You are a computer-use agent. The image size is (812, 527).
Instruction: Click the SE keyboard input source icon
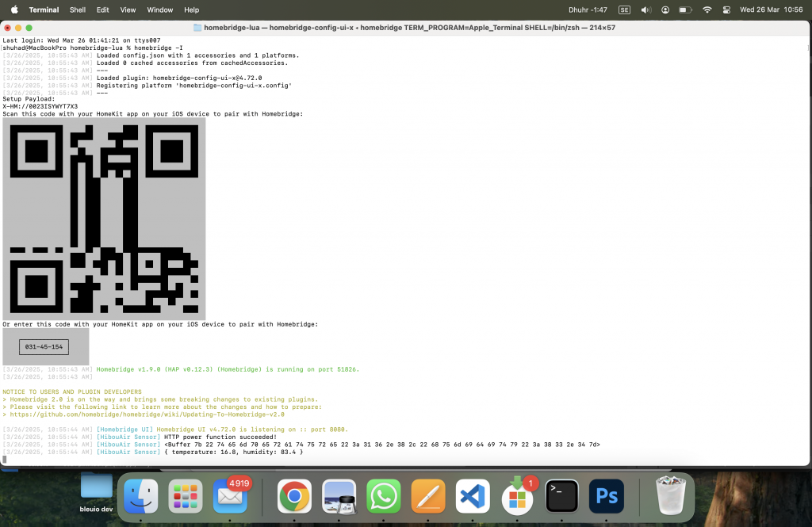(x=625, y=10)
